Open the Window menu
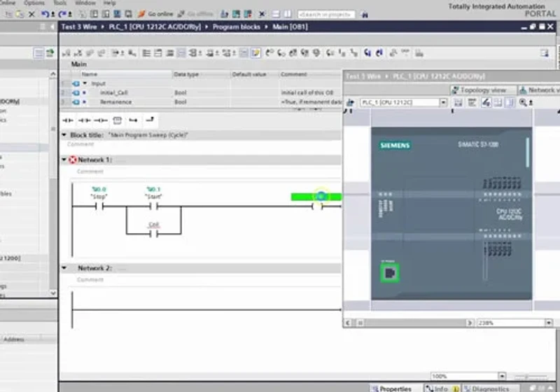 (85, 3)
